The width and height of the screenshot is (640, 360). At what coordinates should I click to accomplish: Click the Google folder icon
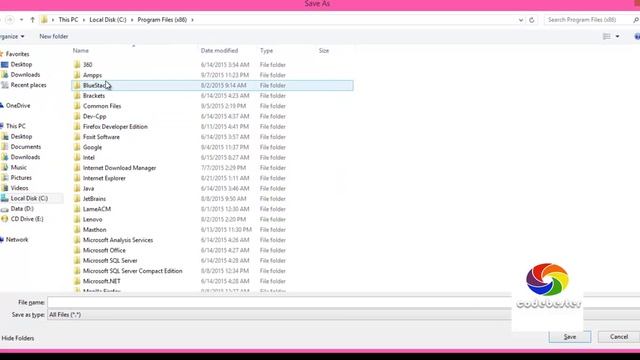[x=77, y=147]
